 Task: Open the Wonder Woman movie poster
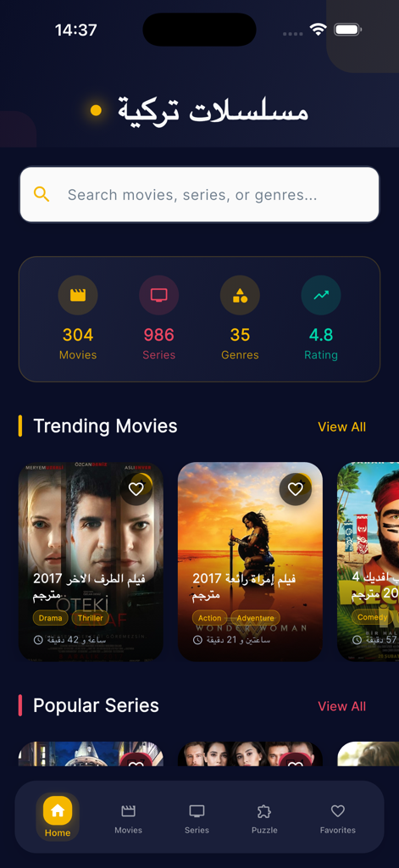[x=250, y=561]
